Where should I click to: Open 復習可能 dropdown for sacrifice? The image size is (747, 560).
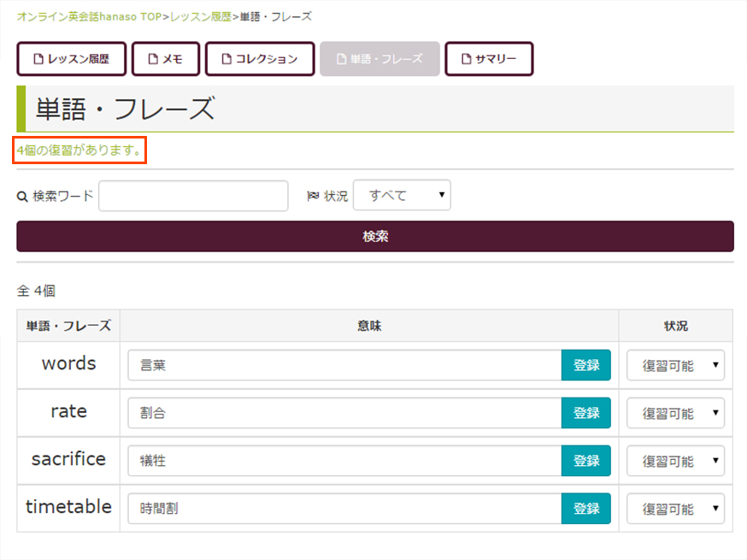click(x=675, y=460)
